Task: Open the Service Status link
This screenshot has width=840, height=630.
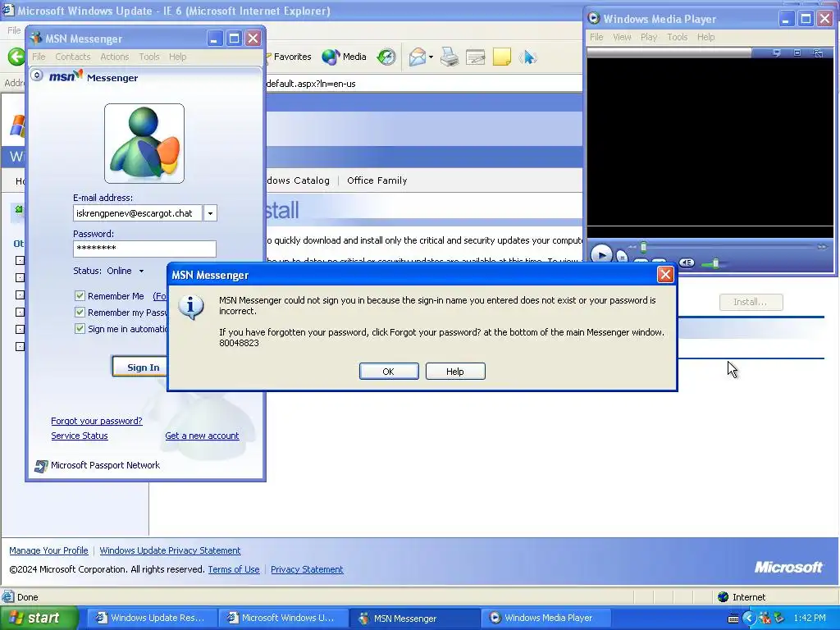Action: 80,436
